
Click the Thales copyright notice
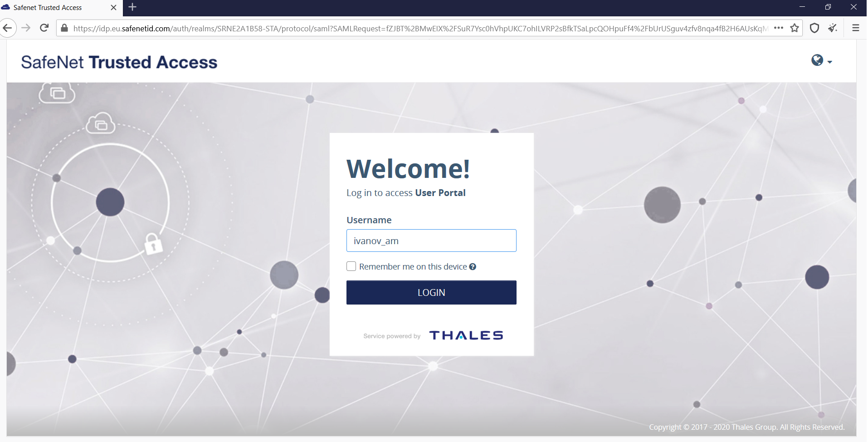746,427
